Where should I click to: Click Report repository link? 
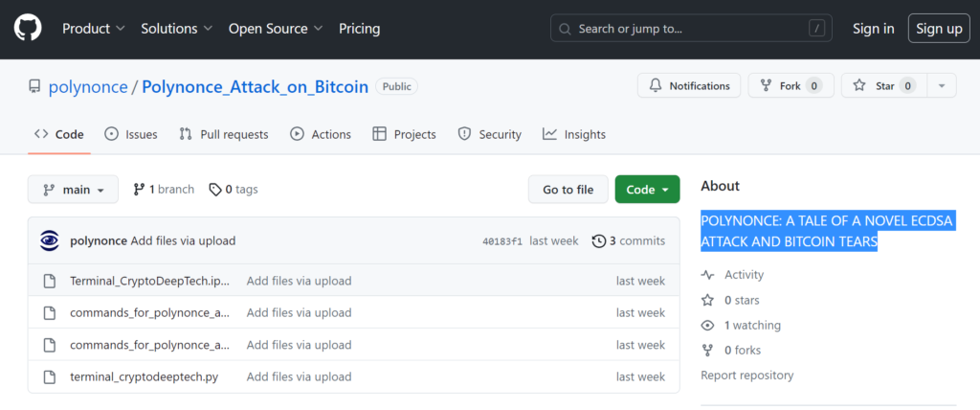[x=747, y=376]
